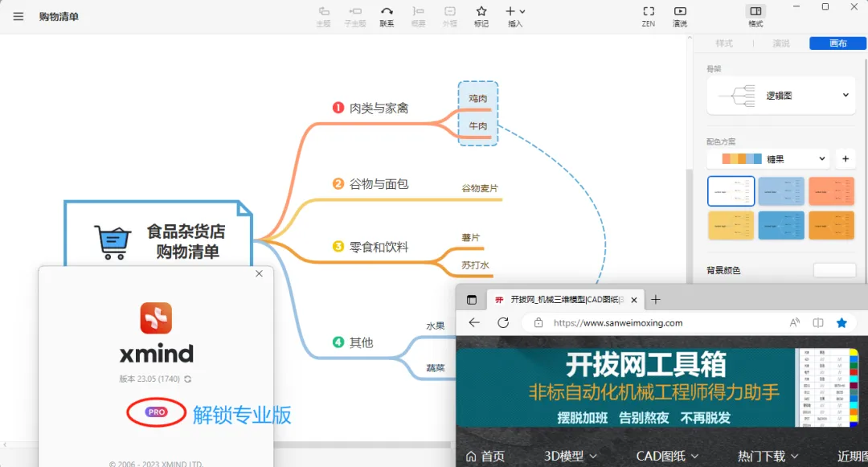Close the 开拔网 browser tab
This screenshot has height=467, width=868.
pyautogui.click(x=634, y=300)
